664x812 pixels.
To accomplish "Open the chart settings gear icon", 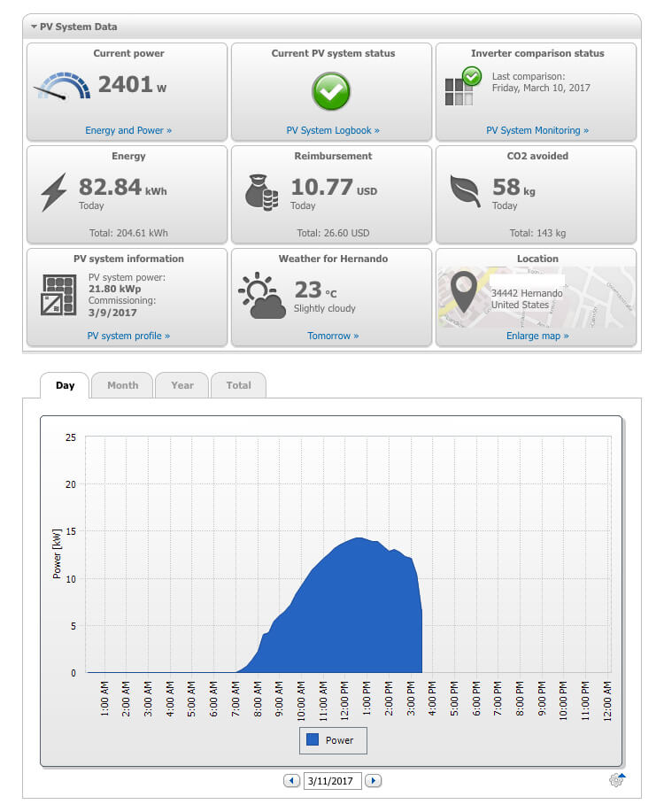I will coord(617,779).
